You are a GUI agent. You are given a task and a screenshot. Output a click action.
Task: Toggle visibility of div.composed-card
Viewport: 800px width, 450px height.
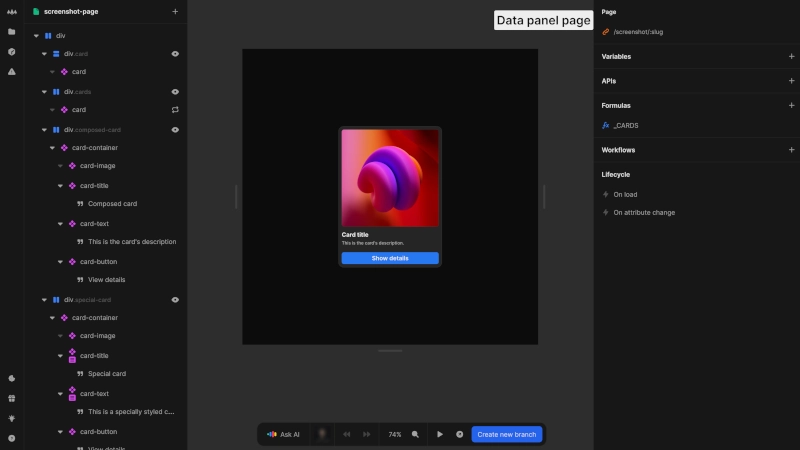(175, 130)
